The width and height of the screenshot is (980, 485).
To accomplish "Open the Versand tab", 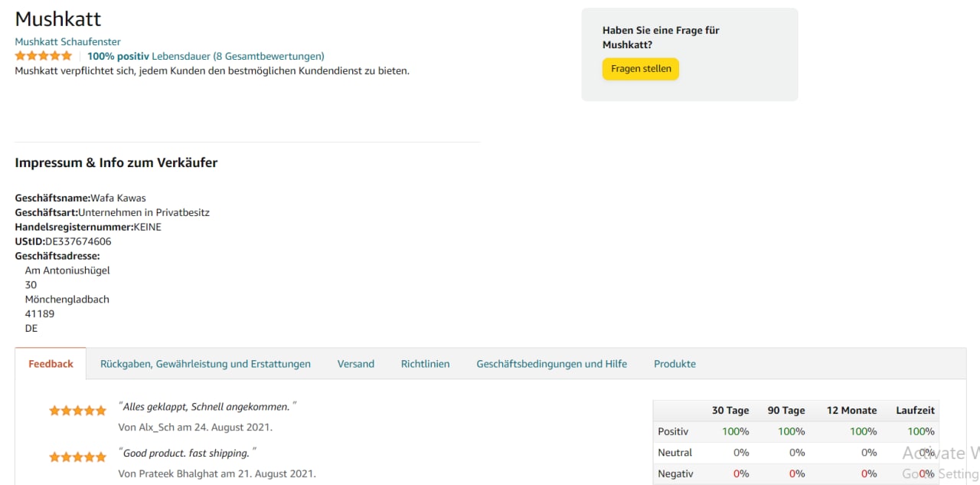I will 356,364.
